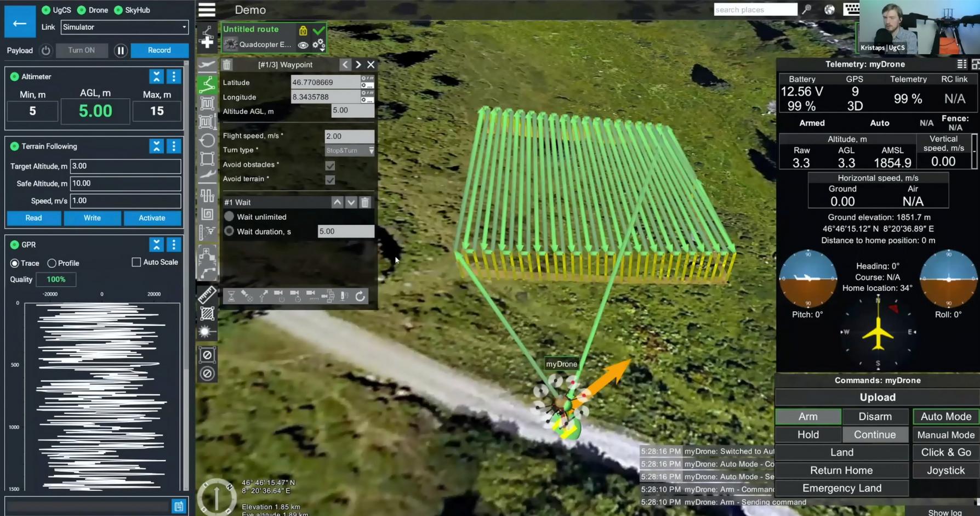This screenshot has height=516, width=980.
Task: Add the set yaw arrow action
Action: (x=263, y=296)
